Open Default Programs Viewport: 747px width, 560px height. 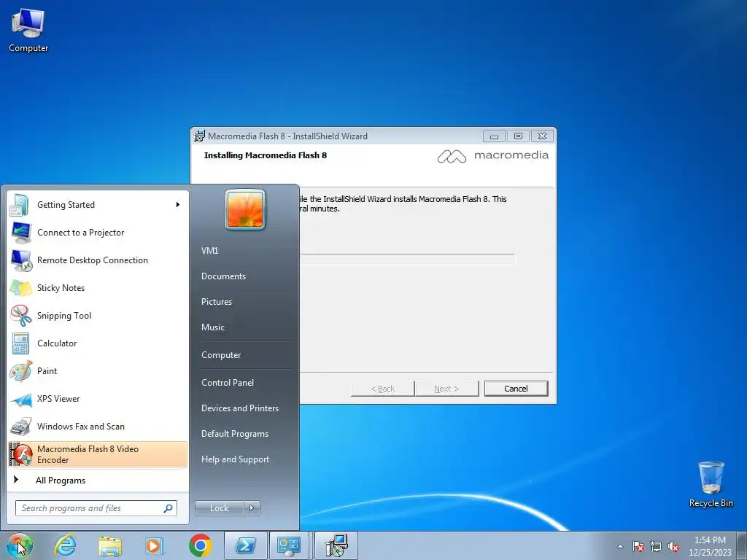coord(234,434)
